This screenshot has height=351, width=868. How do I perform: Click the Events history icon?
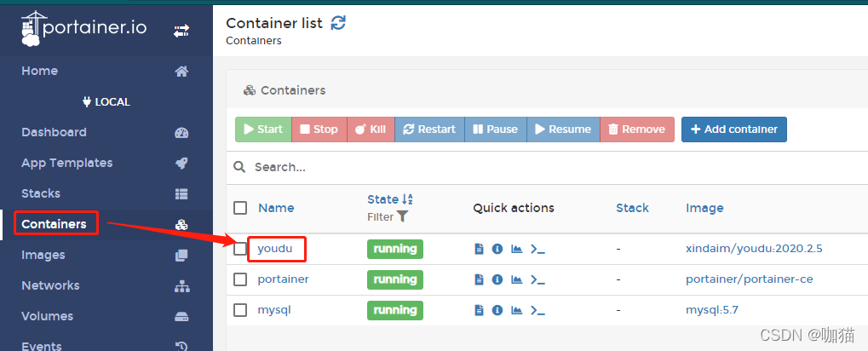point(181,346)
